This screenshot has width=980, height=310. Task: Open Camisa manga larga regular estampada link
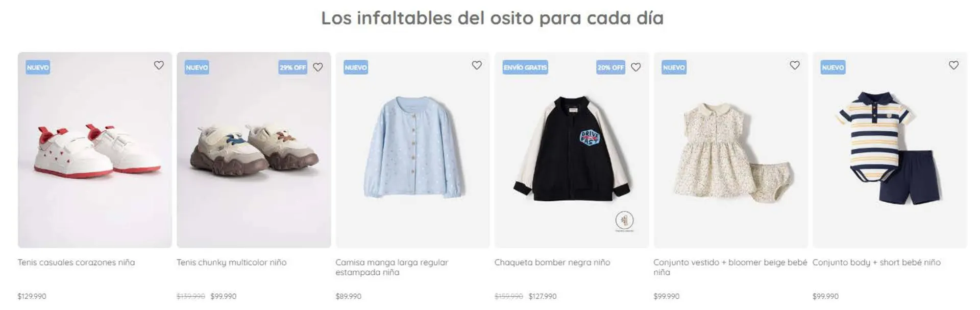coord(392,267)
